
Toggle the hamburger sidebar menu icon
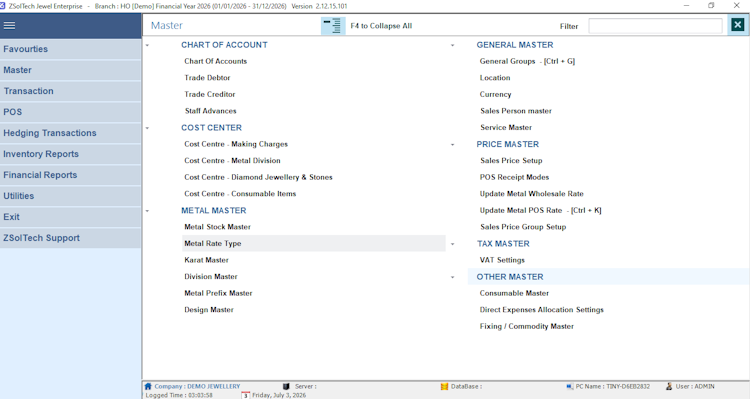9,25
